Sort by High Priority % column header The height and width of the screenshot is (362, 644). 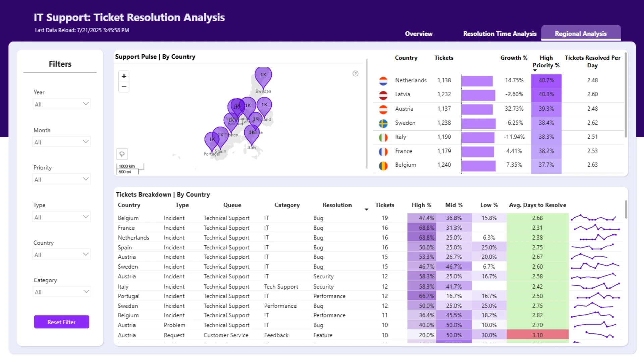(x=546, y=62)
